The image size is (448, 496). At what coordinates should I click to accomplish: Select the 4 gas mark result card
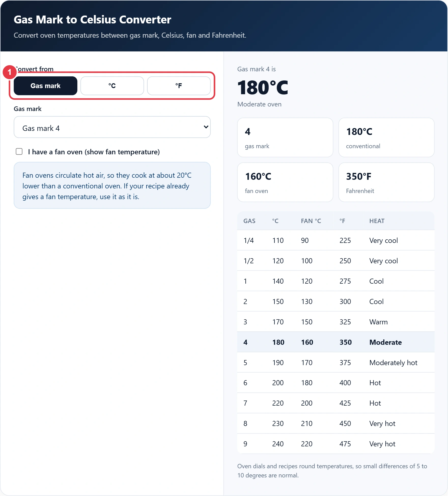coord(285,137)
